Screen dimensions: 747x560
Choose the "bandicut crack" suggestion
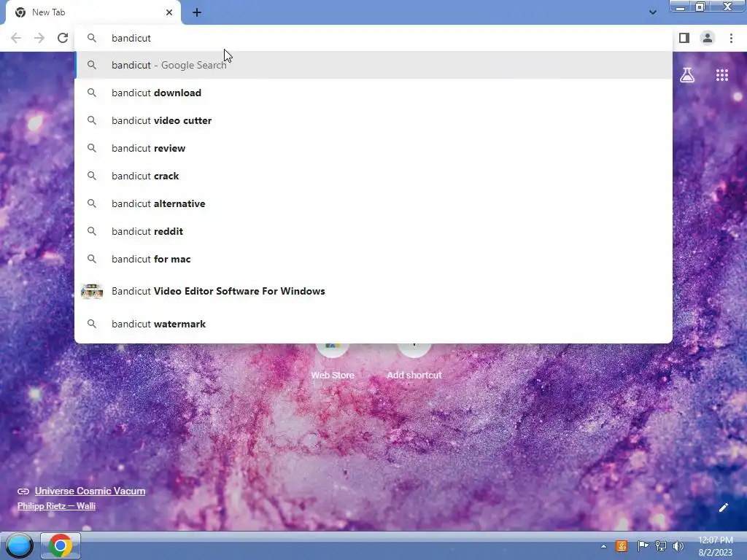373,176
